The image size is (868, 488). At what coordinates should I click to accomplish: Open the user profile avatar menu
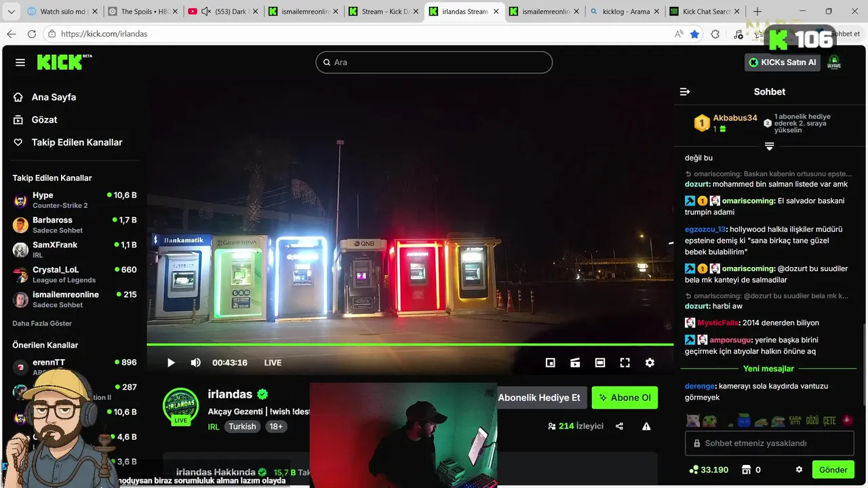coord(834,62)
